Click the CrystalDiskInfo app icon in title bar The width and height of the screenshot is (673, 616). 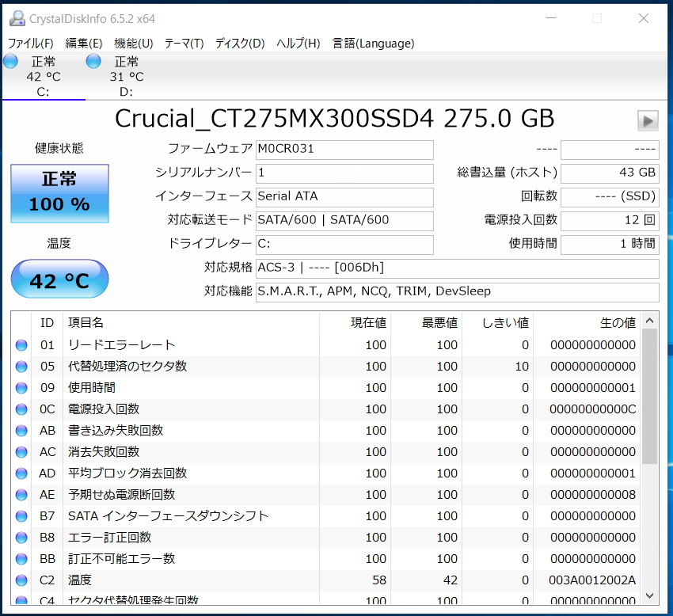click(17, 18)
